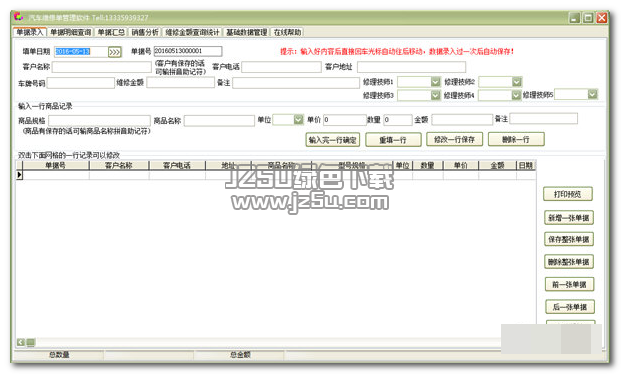Expand the 修理技师3 dropdown
The image size is (621, 374).
click(x=435, y=95)
